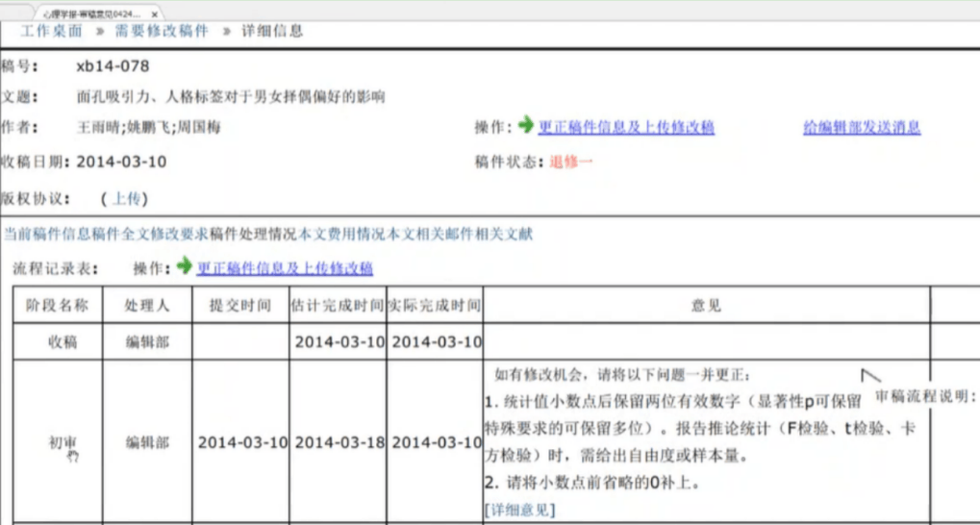Click top 更正稿件信息及上传修改稿 link
Viewport: 980px width, 525px height.
626,127
